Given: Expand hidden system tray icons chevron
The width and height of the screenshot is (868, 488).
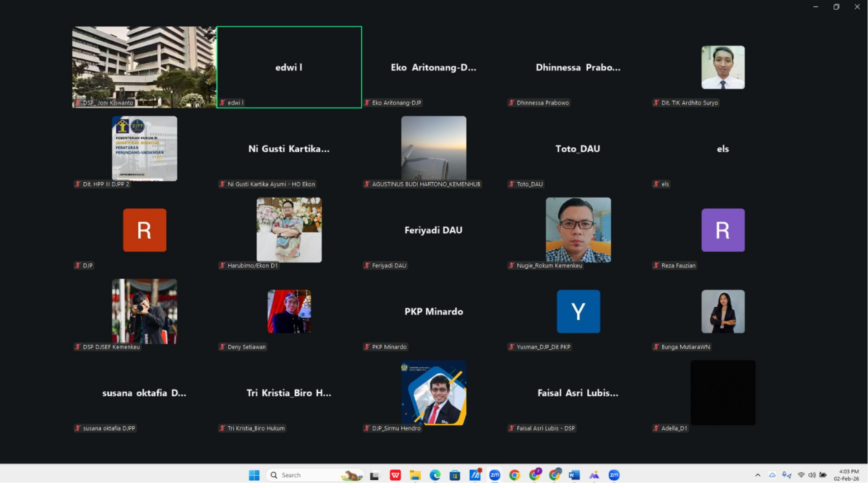Looking at the screenshot, I should pyautogui.click(x=758, y=475).
